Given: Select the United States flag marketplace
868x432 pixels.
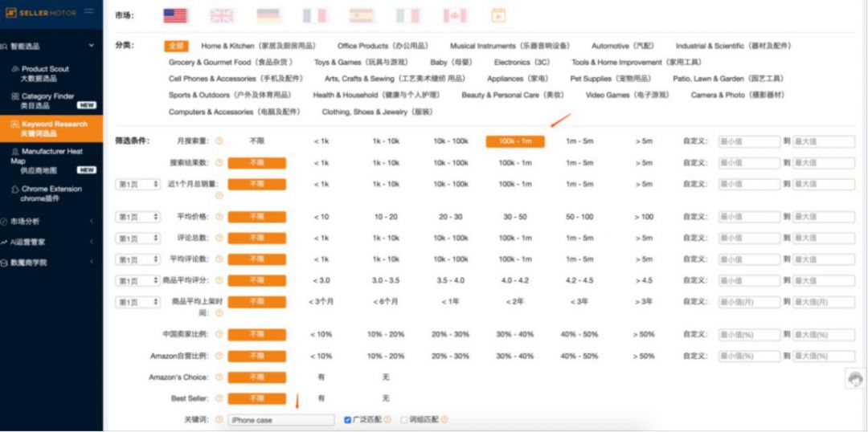Looking at the screenshot, I should click(x=174, y=15).
